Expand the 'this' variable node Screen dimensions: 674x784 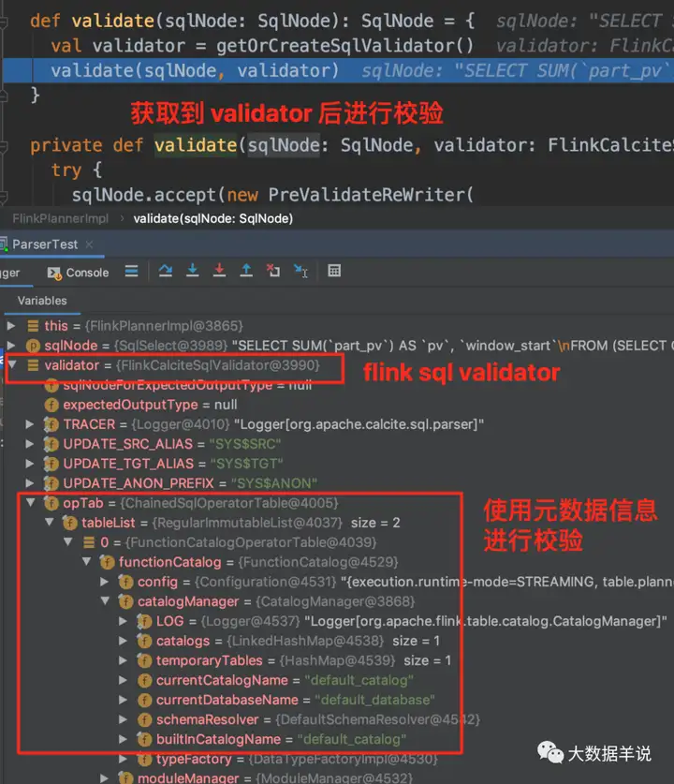[11, 326]
